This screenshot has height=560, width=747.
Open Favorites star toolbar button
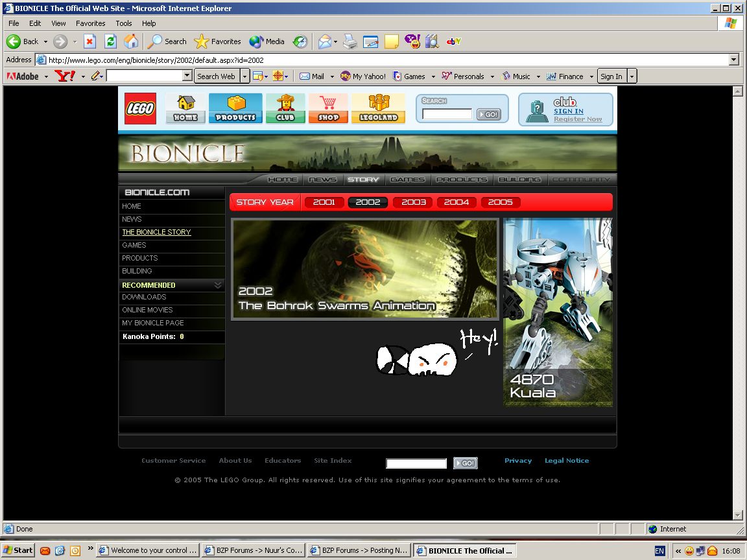[x=217, y=41]
